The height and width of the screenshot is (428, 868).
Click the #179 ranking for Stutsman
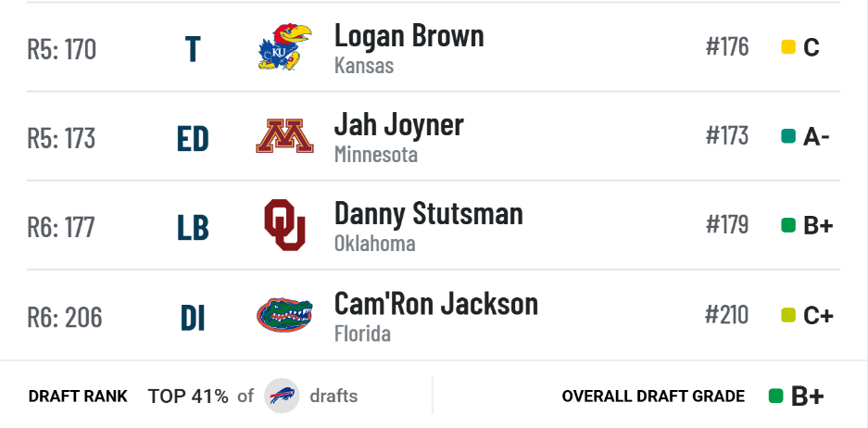tap(727, 225)
